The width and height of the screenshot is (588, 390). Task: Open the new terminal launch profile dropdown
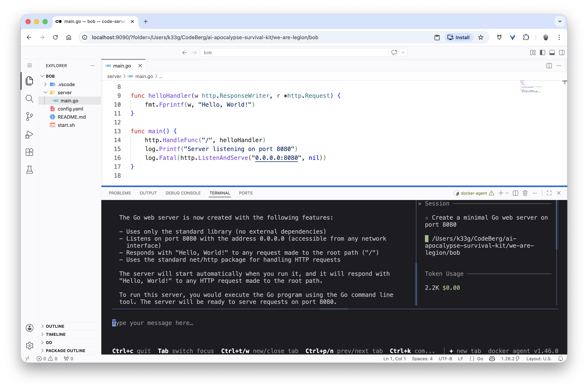pos(507,193)
